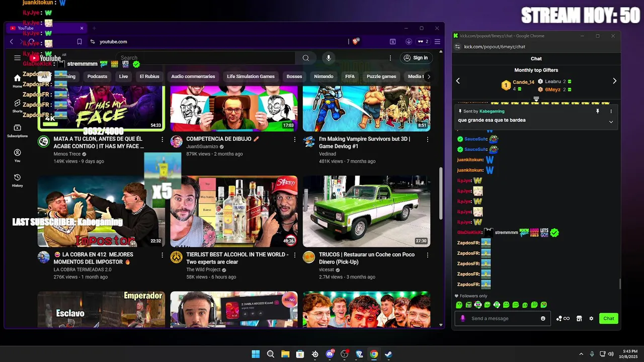Show hidden system tray icons chevron

pos(581,354)
